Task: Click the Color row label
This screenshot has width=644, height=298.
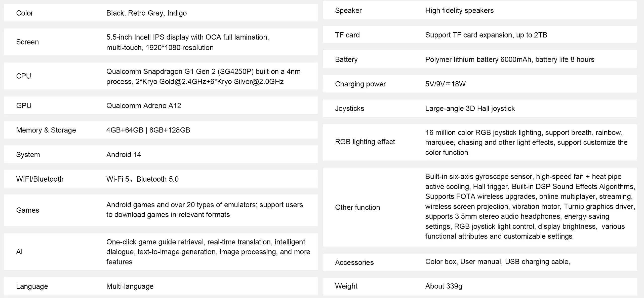Action: coord(24,13)
